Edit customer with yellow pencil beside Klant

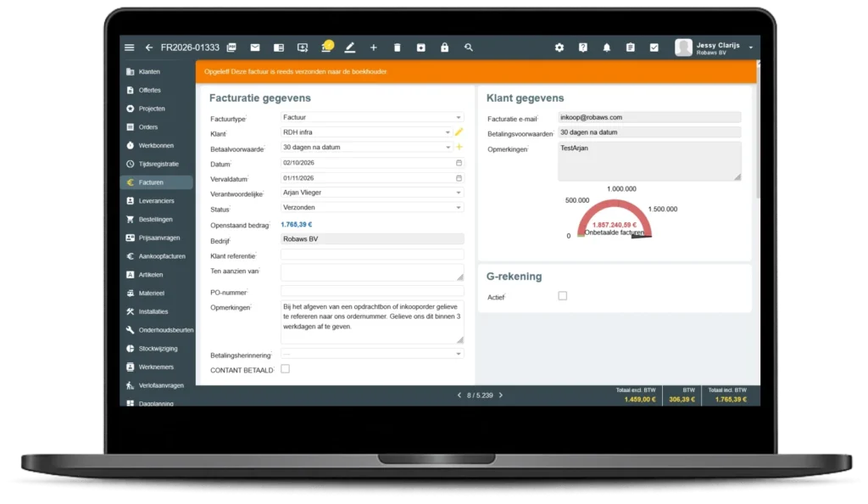click(459, 132)
